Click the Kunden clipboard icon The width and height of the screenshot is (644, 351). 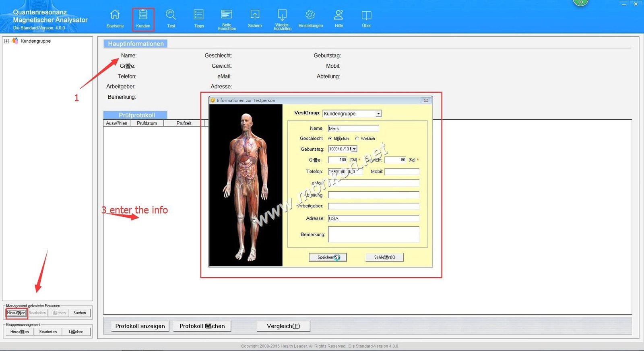pos(143,15)
